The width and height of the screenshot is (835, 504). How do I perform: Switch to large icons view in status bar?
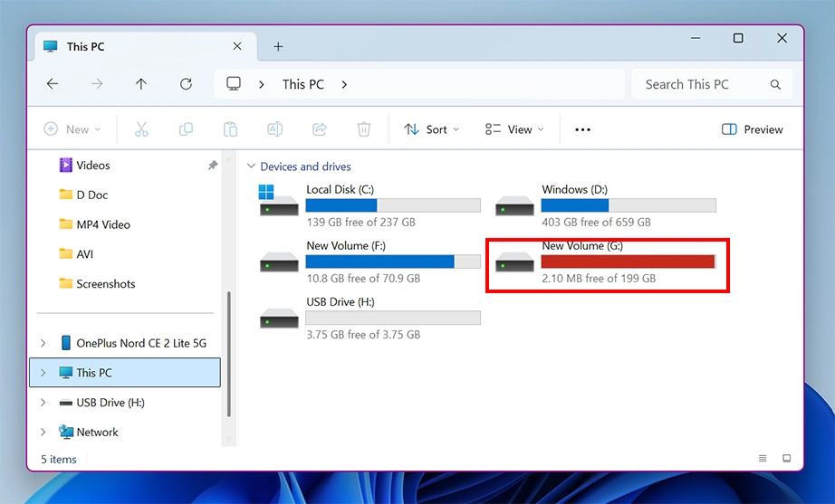[786, 458]
